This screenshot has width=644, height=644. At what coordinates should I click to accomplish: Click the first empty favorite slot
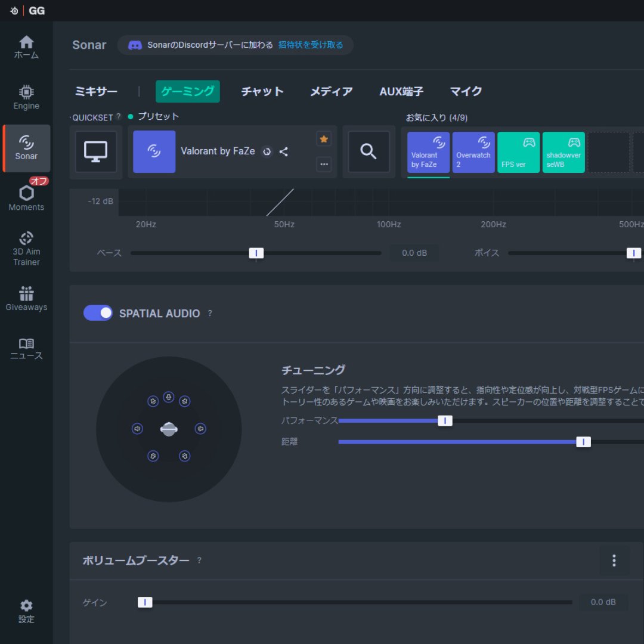tap(609, 153)
